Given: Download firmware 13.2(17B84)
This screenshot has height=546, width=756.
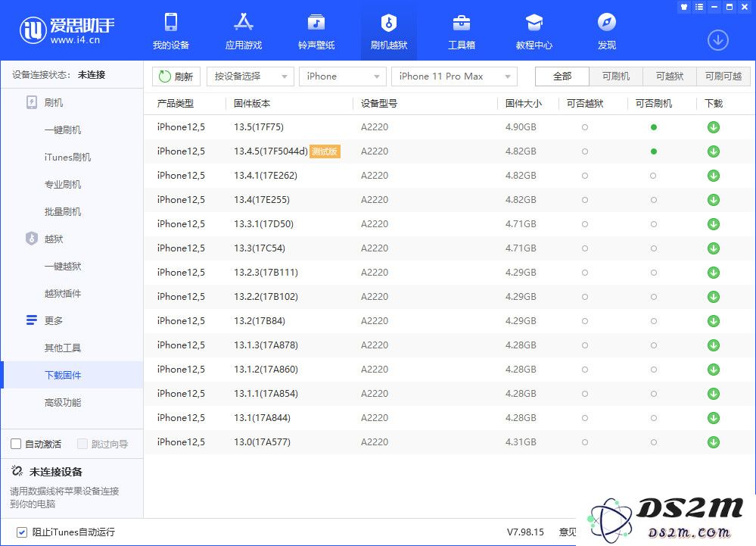Looking at the screenshot, I should click(x=714, y=321).
